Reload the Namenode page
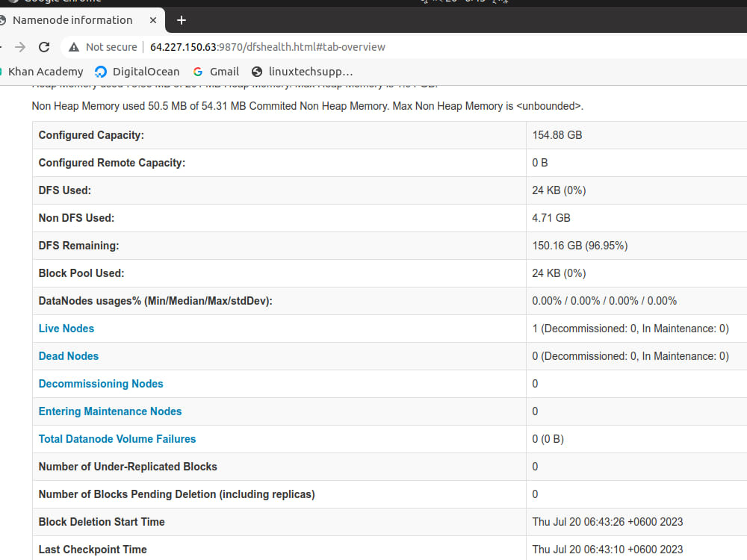 44,46
